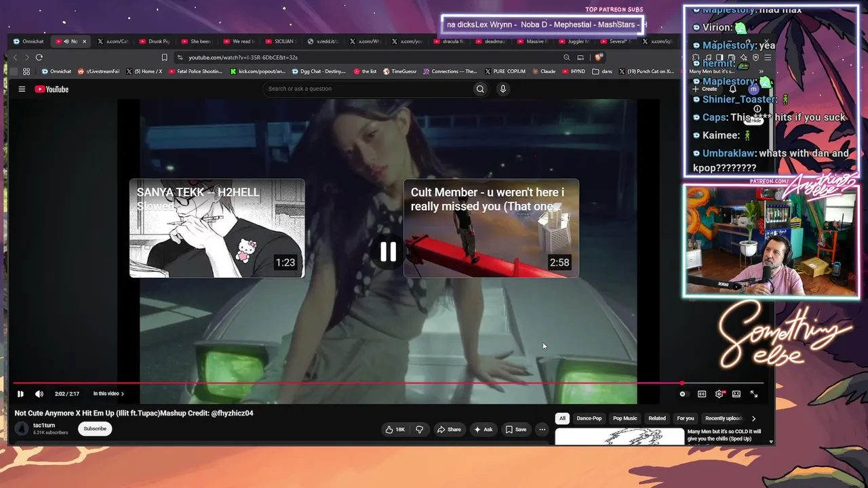Open the browser main menu icon

(768, 58)
